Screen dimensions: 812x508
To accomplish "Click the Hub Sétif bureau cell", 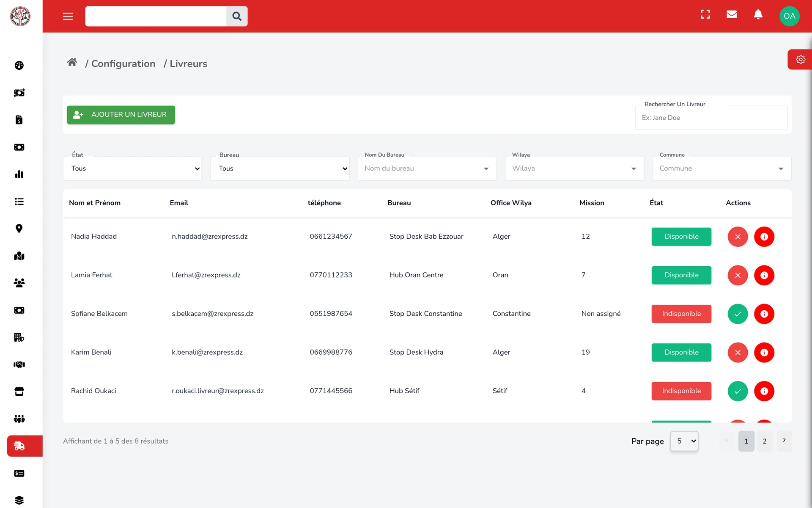I will (x=404, y=391).
